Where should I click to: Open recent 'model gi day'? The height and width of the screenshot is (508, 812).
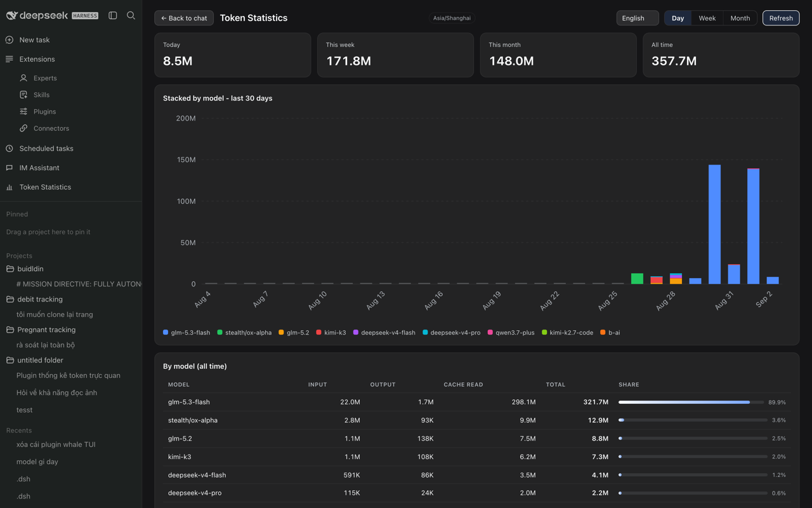[37, 462]
